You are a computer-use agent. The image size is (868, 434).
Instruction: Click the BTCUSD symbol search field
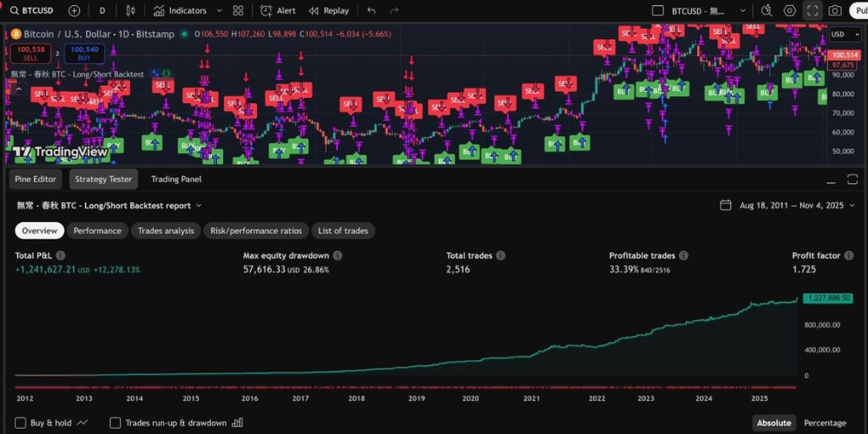(36, 10)
